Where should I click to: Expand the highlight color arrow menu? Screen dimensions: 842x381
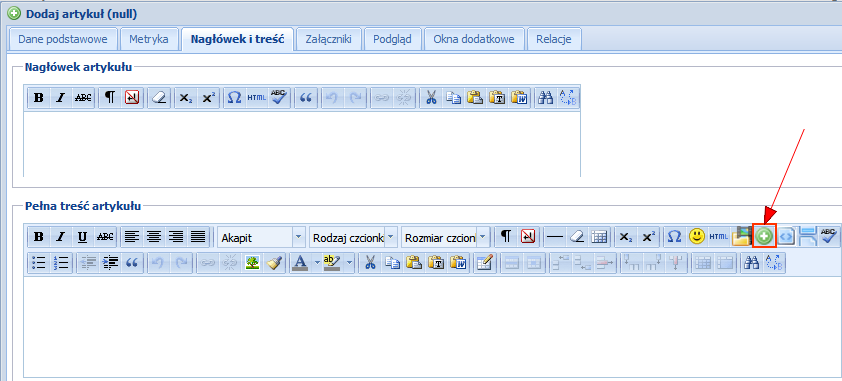(350, 262)
